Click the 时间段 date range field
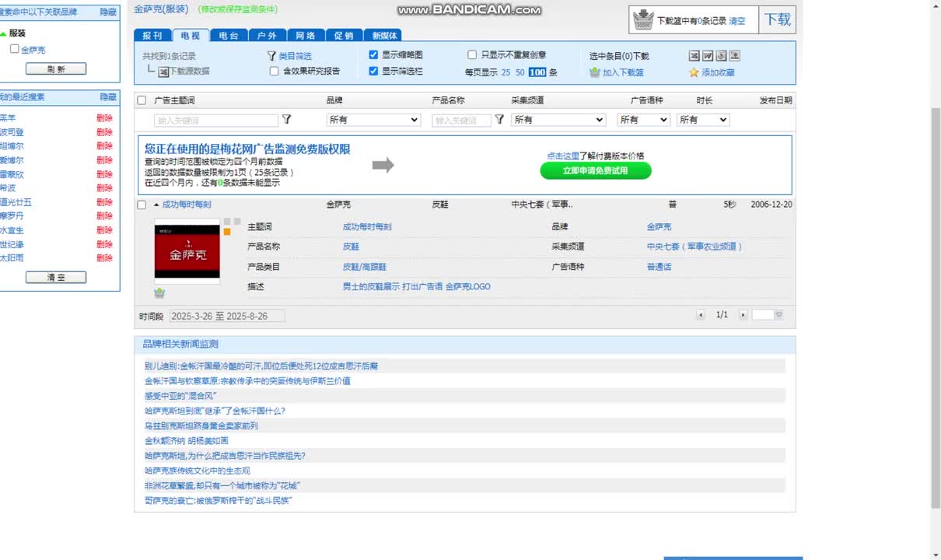This screenshot has height=560, width=941. pyautogui.click(x=227, y=316)
